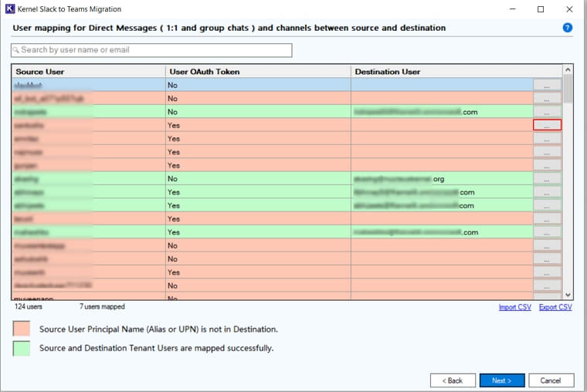The height and width of the screenshot is (392, 587).
Task: Focus the search by user name or email field
Action: tap(151, 50)
